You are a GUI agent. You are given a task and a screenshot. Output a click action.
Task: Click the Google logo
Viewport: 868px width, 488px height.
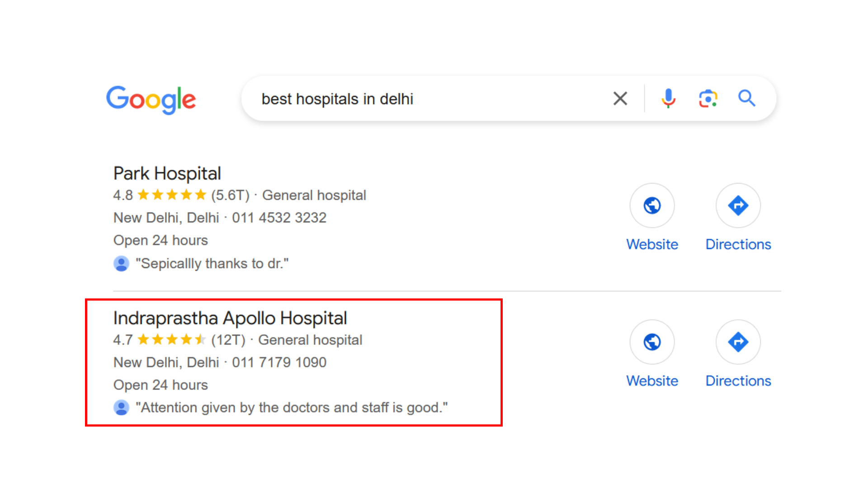tap(151, 99)
